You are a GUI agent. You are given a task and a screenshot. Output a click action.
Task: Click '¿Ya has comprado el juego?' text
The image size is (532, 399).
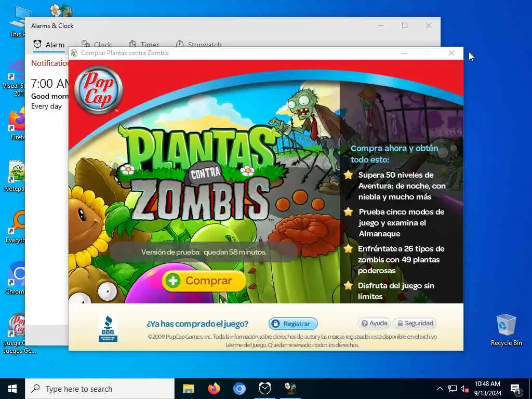[197, 324]
